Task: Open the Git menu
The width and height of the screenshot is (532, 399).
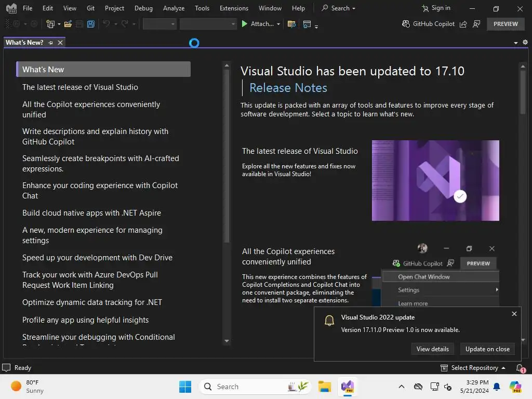Action: point(90,8)
